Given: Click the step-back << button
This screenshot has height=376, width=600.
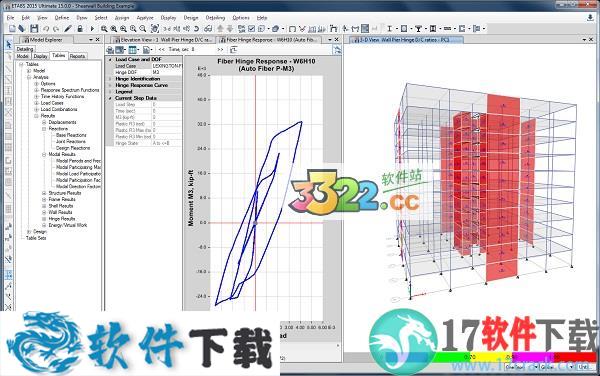Looking at the screenshot, I should (161, 50).
